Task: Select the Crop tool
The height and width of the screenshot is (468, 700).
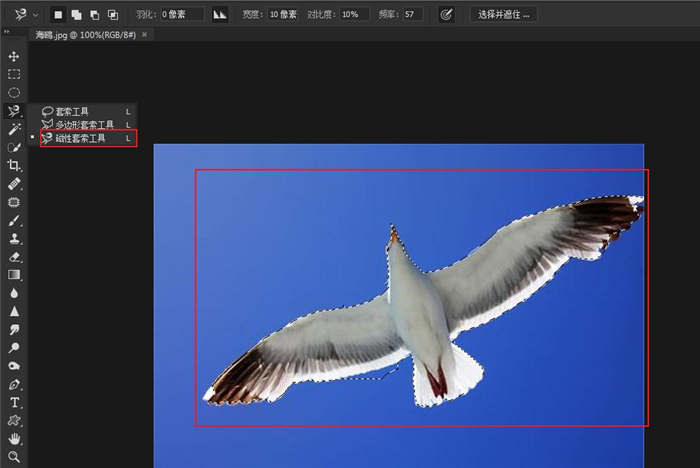Action: click(14, 166)
